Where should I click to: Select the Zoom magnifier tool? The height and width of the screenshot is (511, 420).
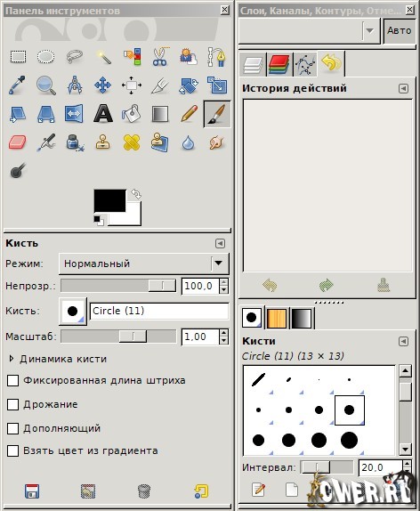coord(46,85)
